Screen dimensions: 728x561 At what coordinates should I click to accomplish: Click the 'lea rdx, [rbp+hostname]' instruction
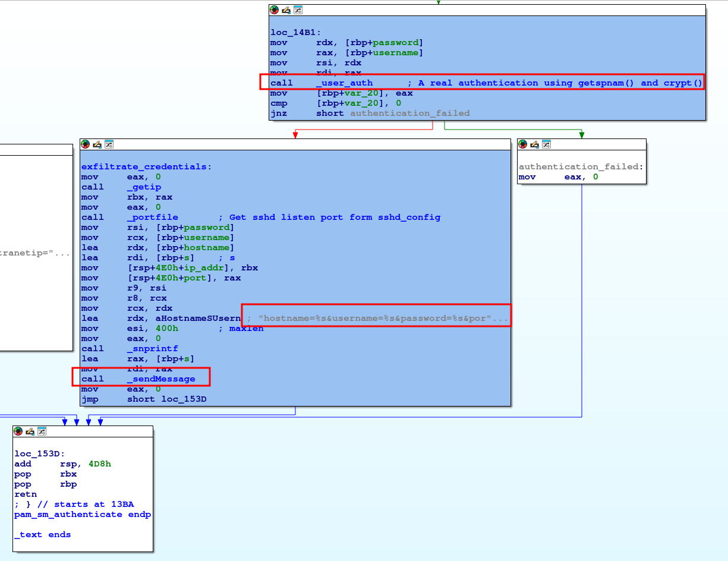pos(158,248)
